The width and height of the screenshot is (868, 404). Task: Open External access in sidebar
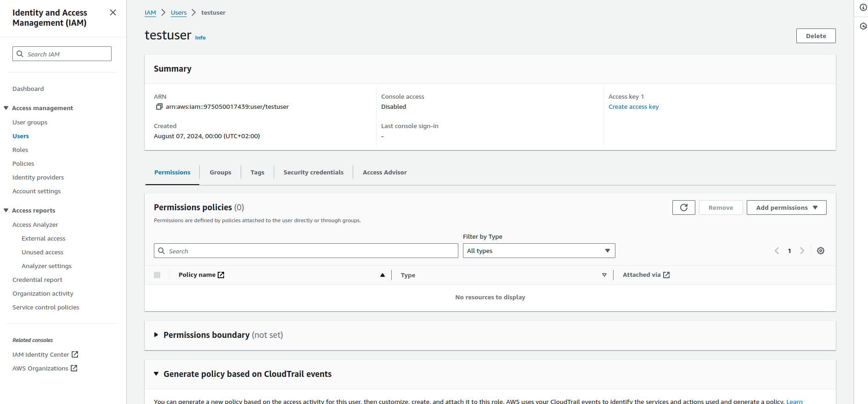click(x=44, y=238)
